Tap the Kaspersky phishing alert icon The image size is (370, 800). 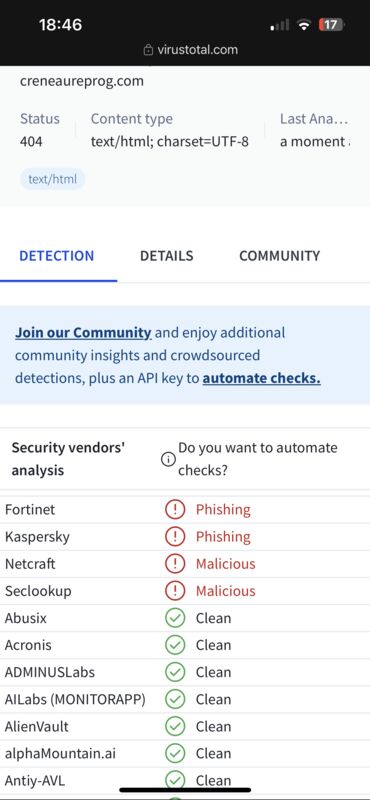[175, 537]
